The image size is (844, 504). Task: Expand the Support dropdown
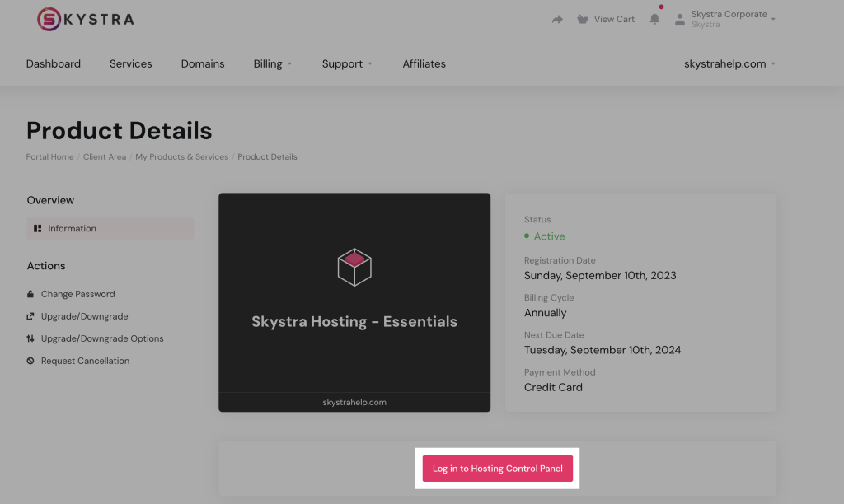click(346, 63)
